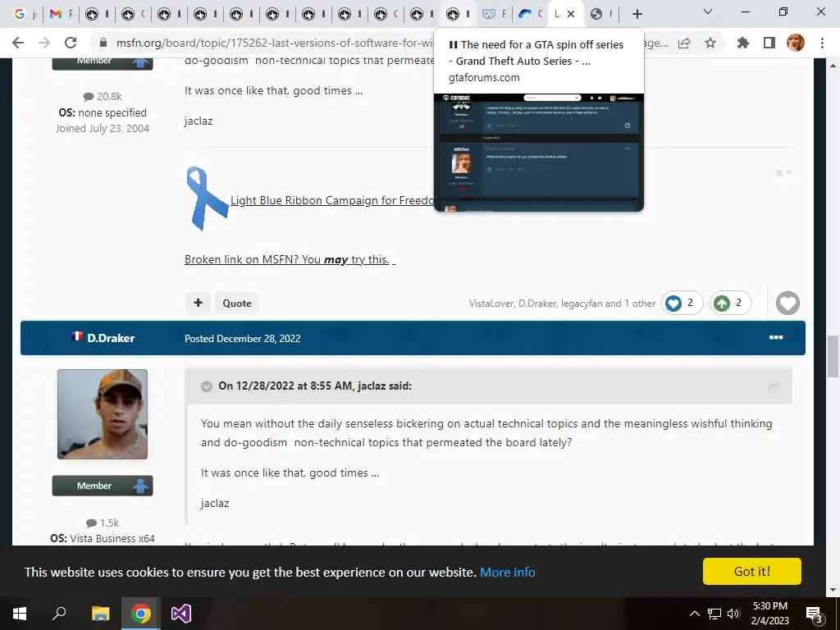Click the scrollbar up arrow

[833, 66]
